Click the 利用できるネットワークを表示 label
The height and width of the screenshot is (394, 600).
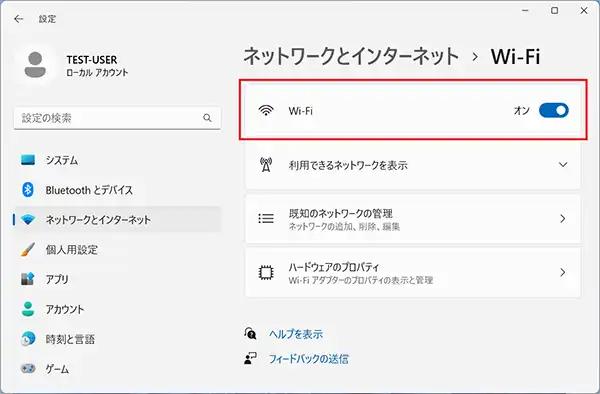pyautogui.click(x=348, y=165)
